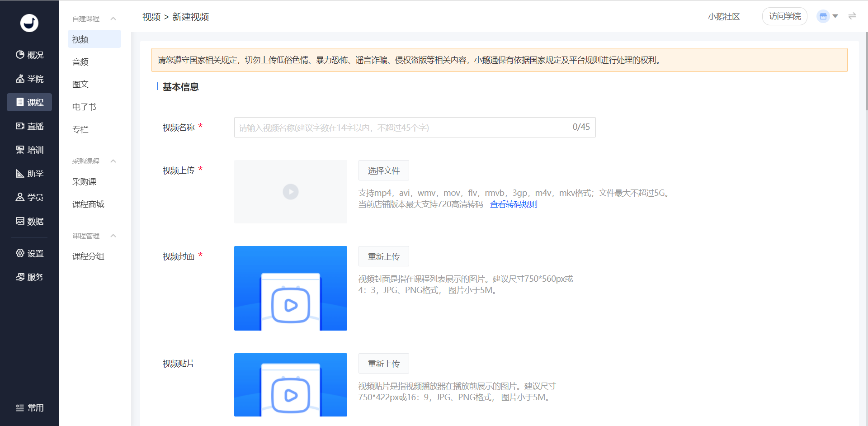Click the 选择文件 button

tap(383, 170)
